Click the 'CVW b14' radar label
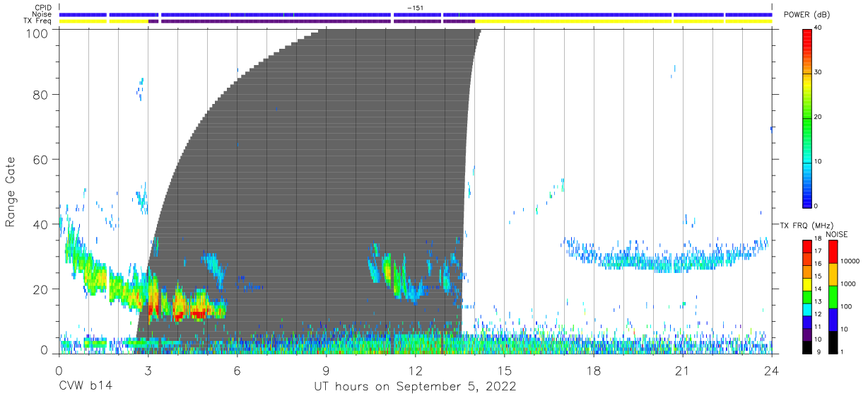Image resolution: width=868 pixels, height=401 pixels. pyautogui.click(x=85, y=386)
